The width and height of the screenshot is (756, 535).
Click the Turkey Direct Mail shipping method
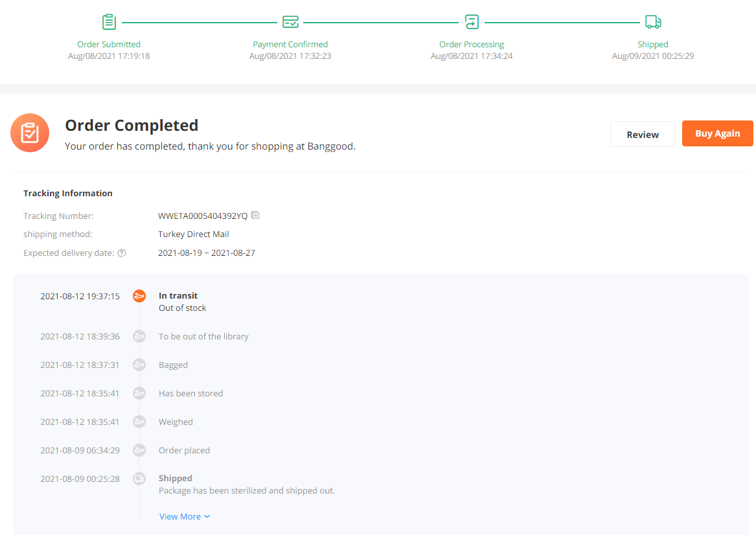point(193,234)
